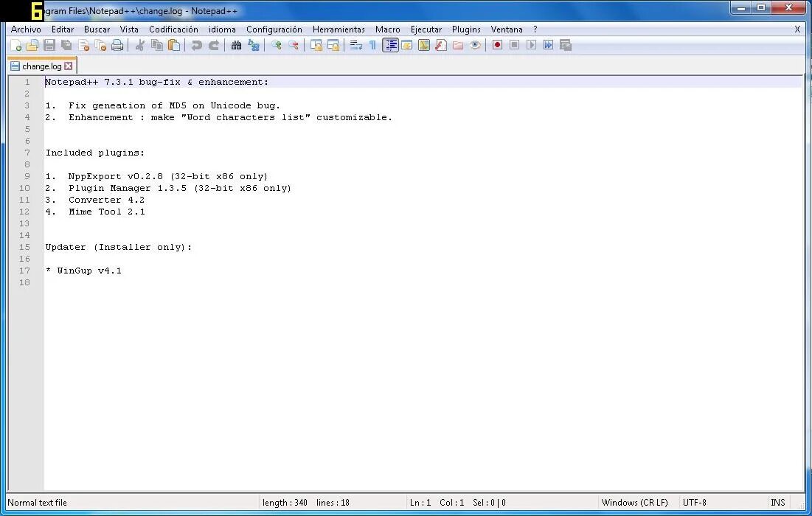Viewport: 812px width, 516px height.
Task: Close the document using the menu bar X
Action: [797, 29]
